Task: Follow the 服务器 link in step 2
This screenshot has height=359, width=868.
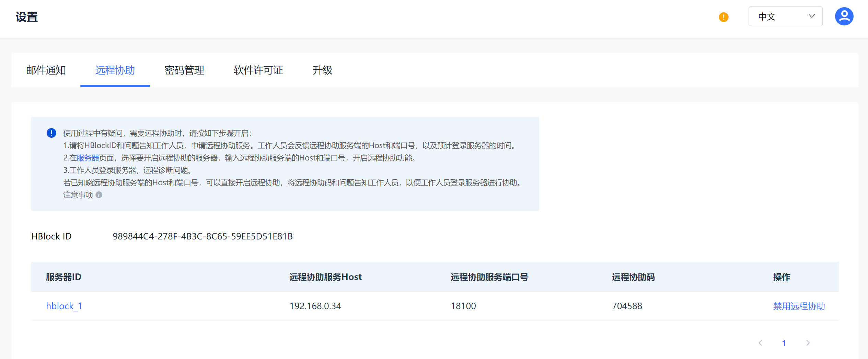Action: (88, 158)
